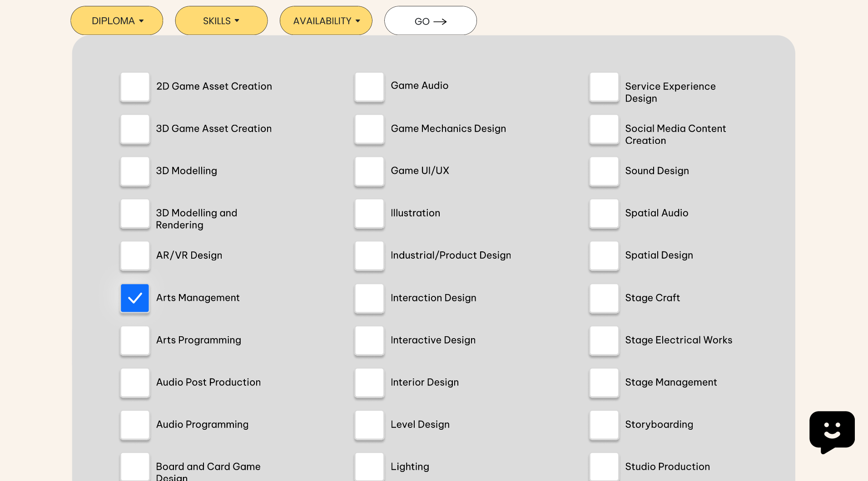This screenshot has width=868, height=481.
Task: Click the Social Media Content Creation label
Action: coord(675,134)
